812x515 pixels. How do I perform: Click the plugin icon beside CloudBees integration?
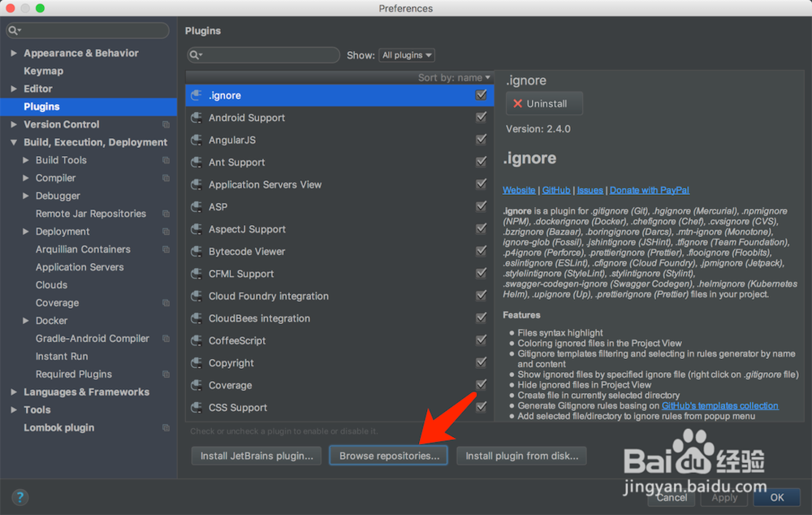pyautogui.click(x=197, y=318)
